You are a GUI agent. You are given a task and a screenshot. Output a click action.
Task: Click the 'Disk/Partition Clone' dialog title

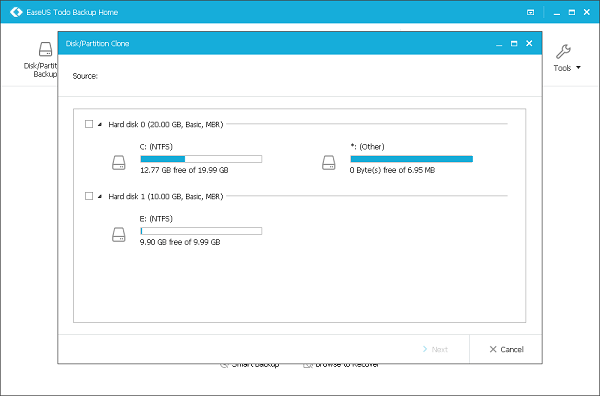(x=97, y=44)
